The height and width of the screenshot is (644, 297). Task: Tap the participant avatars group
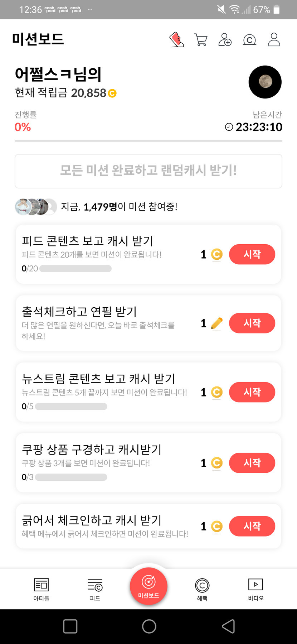point(36,207)
